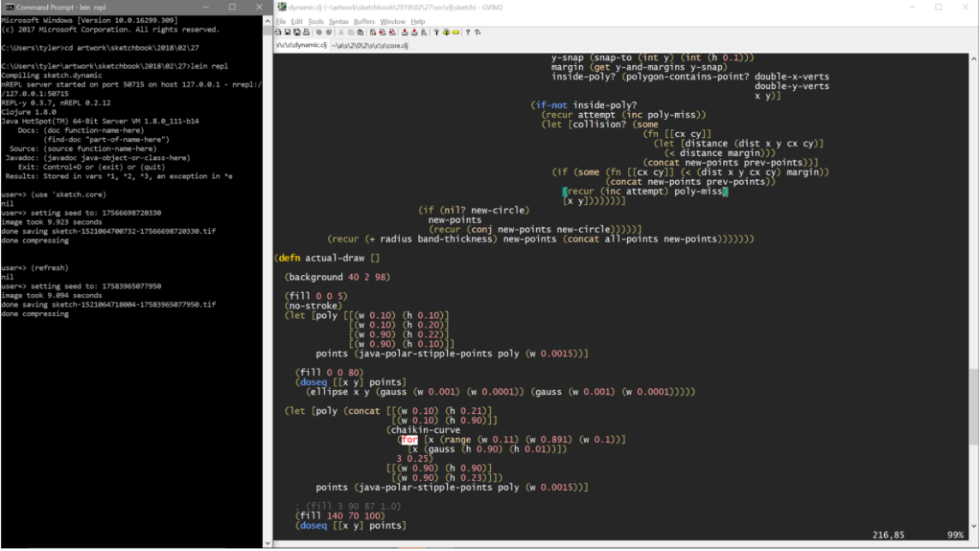
Task: Place cursor on the highlighted 'for' keyword
Action: tap(409, 440)
